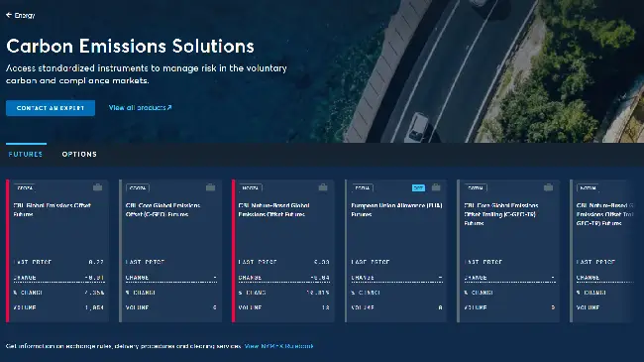Viewport: 644px width, 362px height.
Task: Click Last Price value on CBL Global Emissions Offset card
Action: pos(96,262)
